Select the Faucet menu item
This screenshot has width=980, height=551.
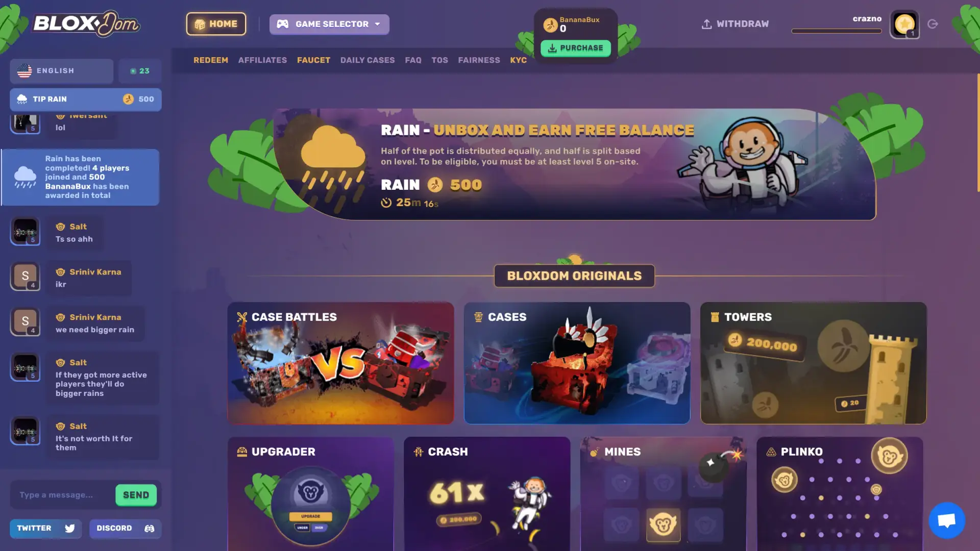(313, 60)
